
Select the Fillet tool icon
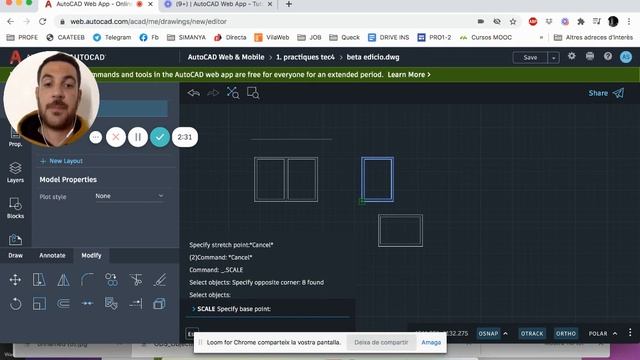(87, 280)
